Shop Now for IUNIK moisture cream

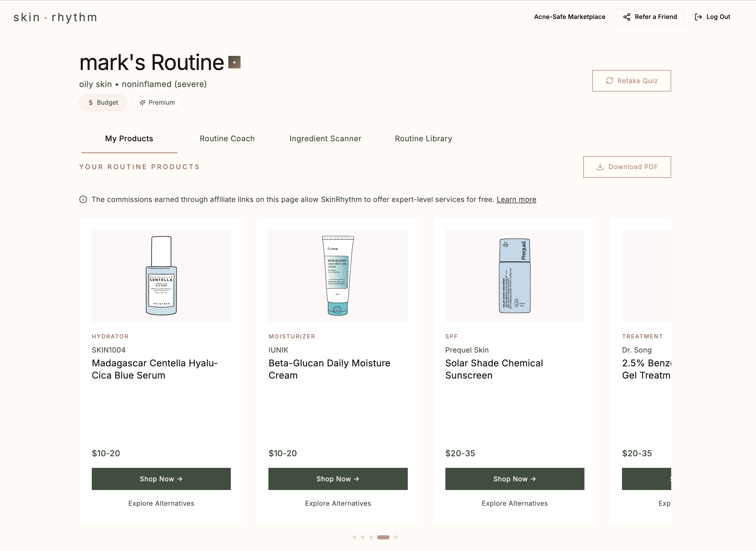click(x=338, y=479)
